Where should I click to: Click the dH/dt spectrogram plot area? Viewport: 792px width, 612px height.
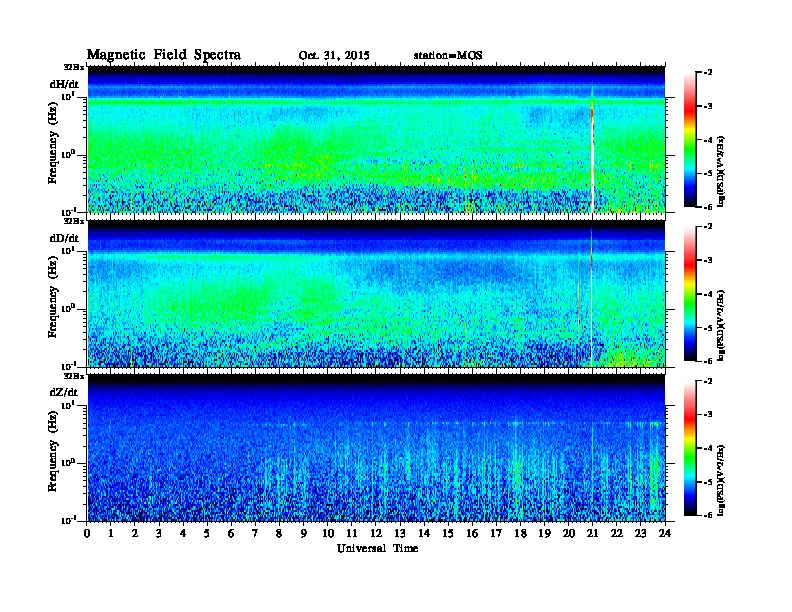[x=376, y=139]
